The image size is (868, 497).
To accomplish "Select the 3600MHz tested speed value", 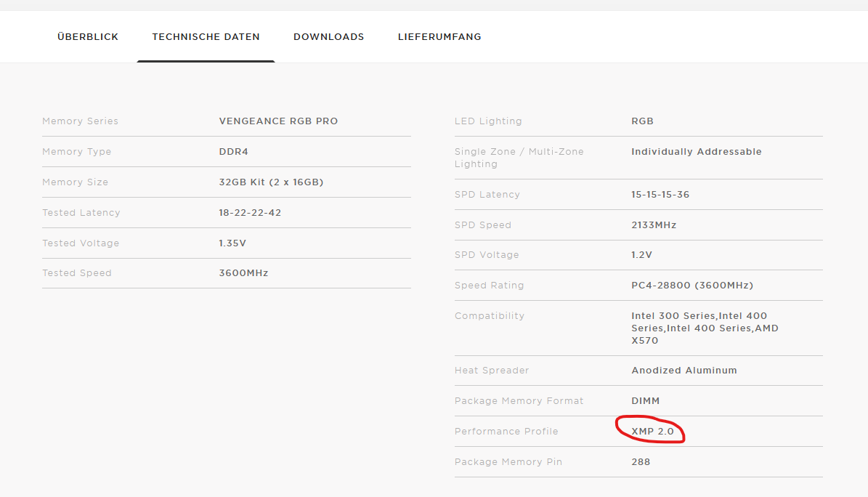I will click(x=243, y=273).
